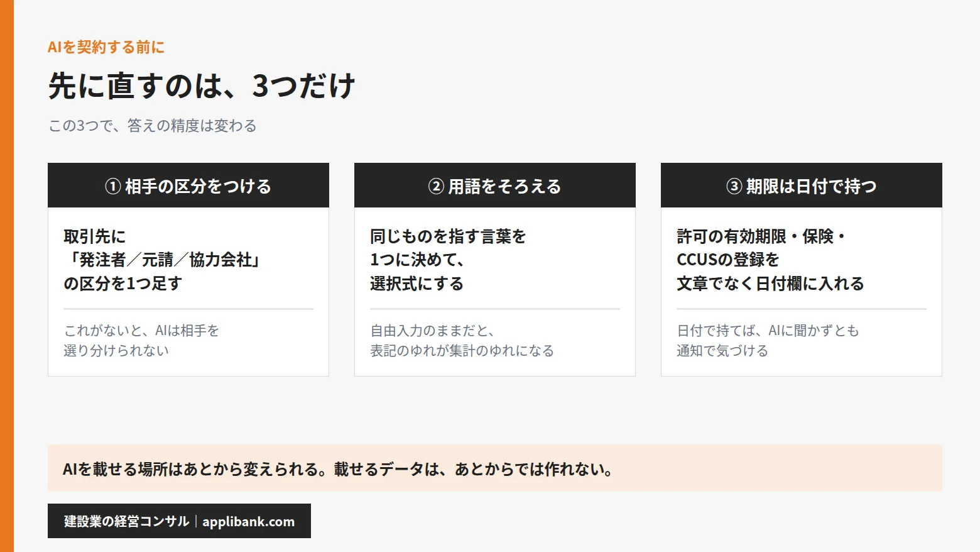The width and height of the screenshot is (980, 552).
Task: Click the note '選り分けられない'
Action: point(116,350)
